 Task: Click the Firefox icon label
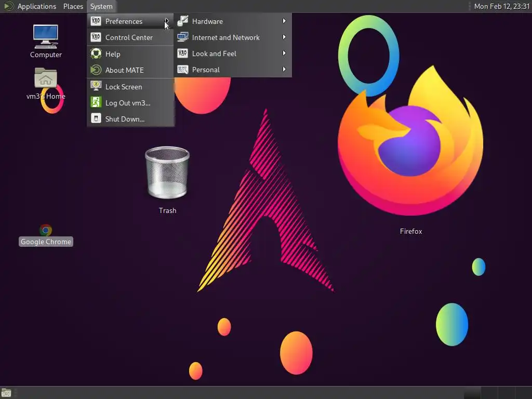coord(410,231)
